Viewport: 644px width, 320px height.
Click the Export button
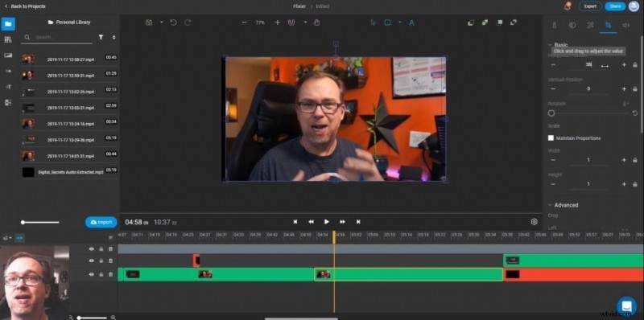tap(590, 6)
